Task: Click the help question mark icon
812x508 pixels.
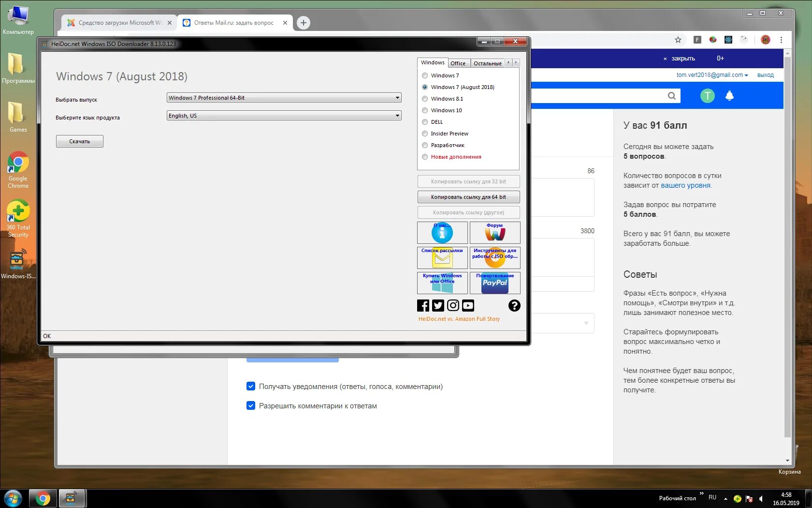Action: point(514,305)
